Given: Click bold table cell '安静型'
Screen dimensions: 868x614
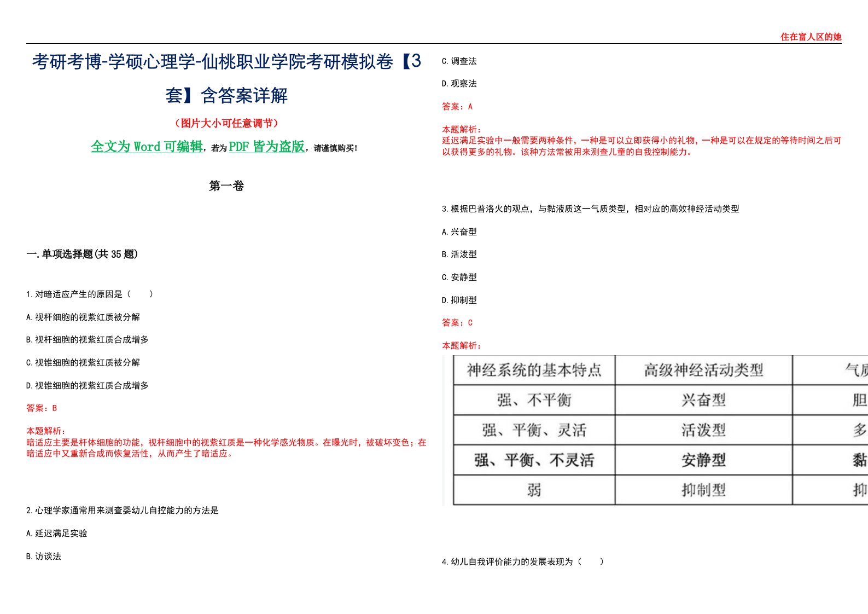Looking at the screenshot, I should tap(703, 460).
